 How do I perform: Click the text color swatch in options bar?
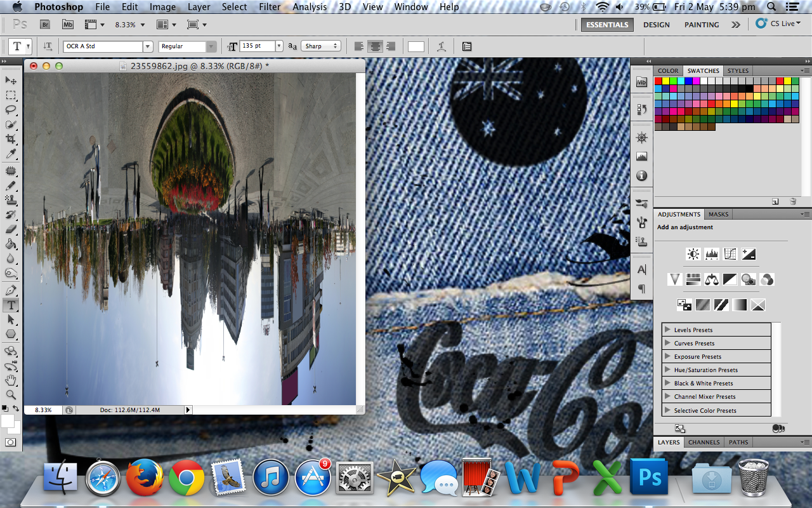tap(416, 46)
